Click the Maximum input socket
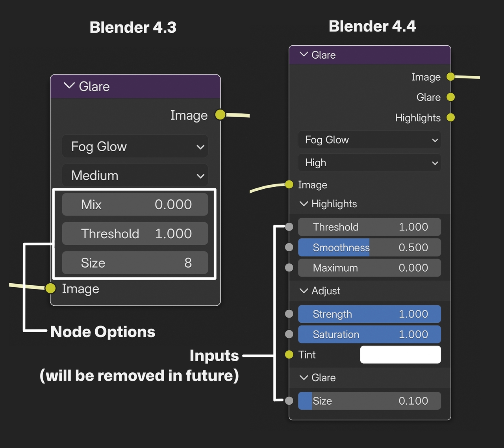The width and height of the screenshot is (504, 448). point(289,268)
